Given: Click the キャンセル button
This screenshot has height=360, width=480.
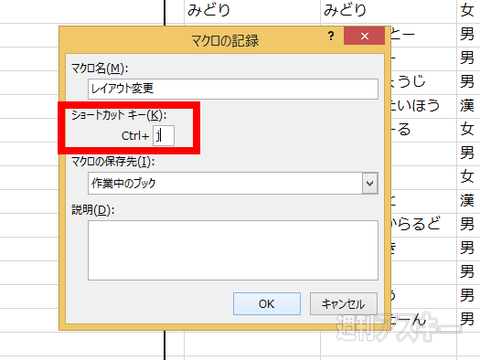Looking at the screenshot, I should pyautogui.click(x=344, y=304).
